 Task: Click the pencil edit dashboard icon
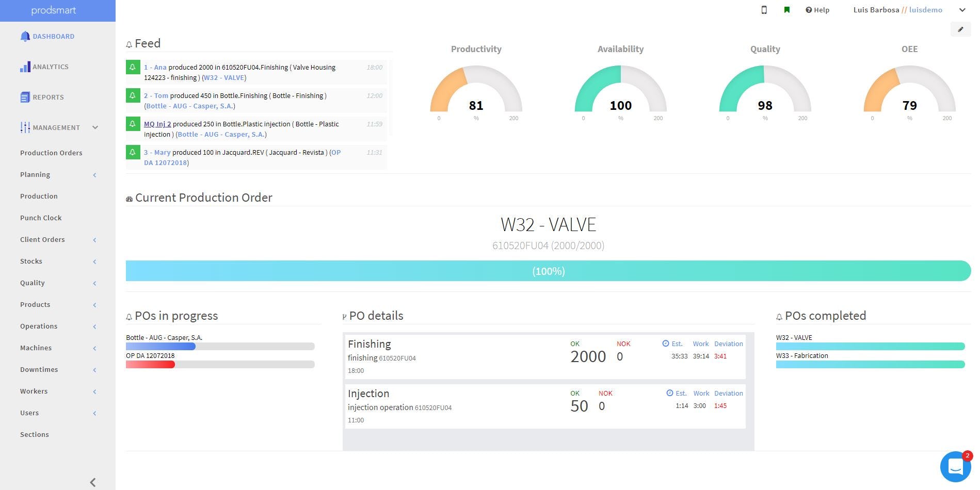point(960,29)
